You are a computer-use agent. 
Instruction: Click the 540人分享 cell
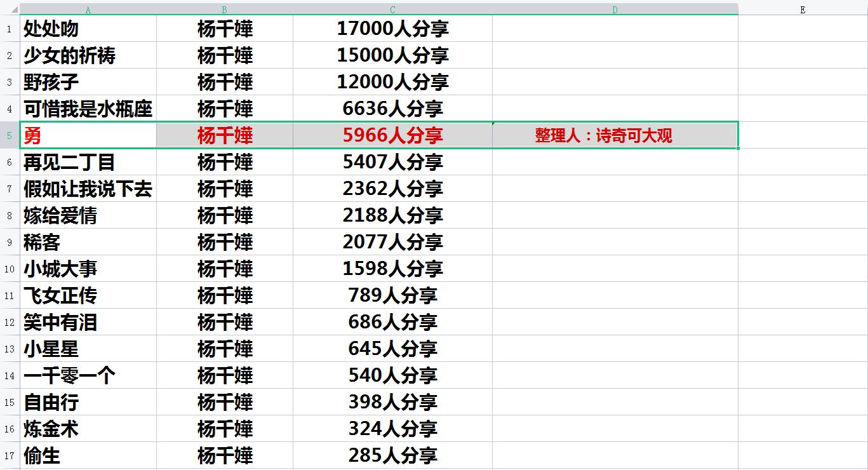[392, 375]
